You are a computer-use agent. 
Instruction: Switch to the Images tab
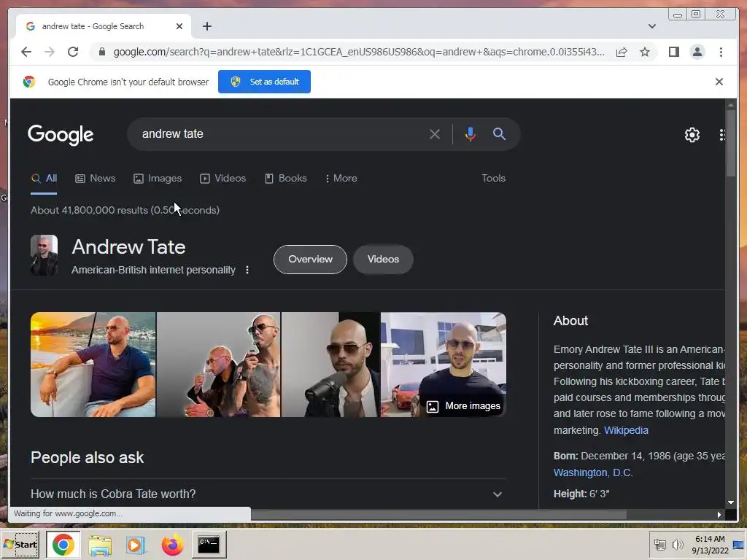158,179
